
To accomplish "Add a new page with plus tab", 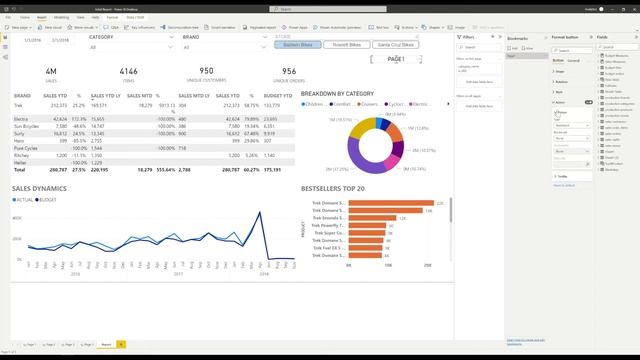I will click(x=121, y=344).
